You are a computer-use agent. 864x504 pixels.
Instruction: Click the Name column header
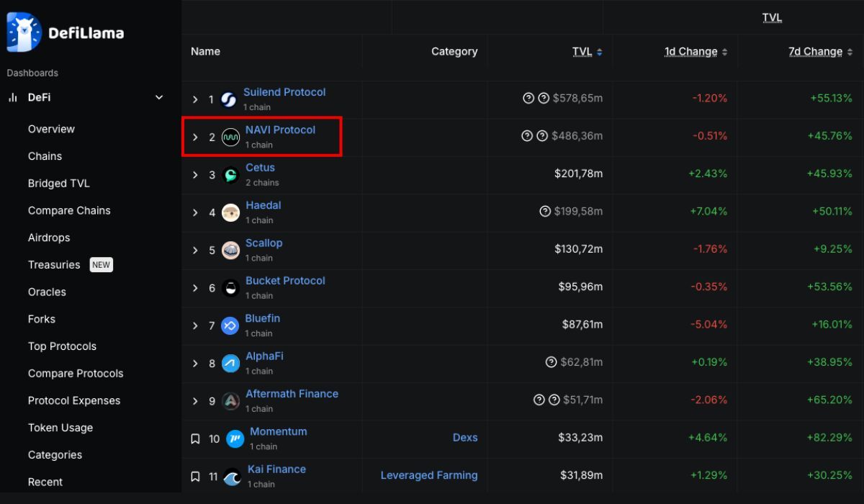coord(205,52)
